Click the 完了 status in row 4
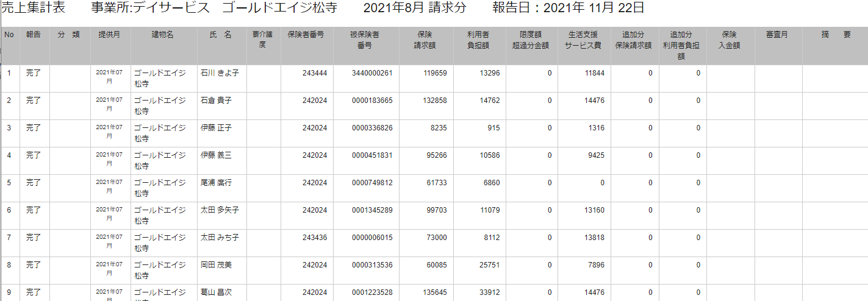The height and width of the screenshot is (301, 868). (34, 155)
